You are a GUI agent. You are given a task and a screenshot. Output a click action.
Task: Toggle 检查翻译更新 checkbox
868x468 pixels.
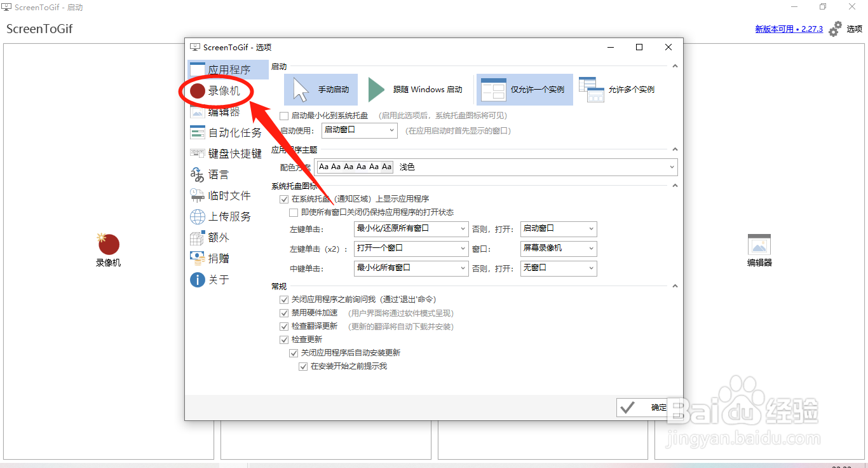click(284, 326)
